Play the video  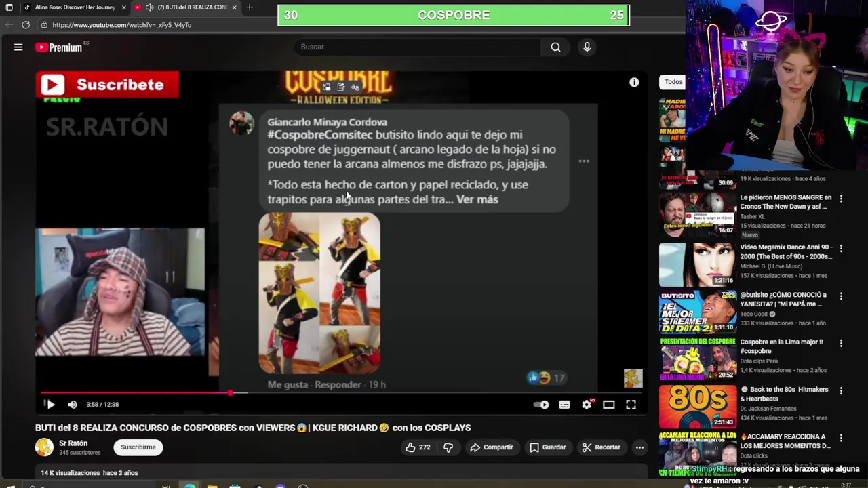coord(50,405)
